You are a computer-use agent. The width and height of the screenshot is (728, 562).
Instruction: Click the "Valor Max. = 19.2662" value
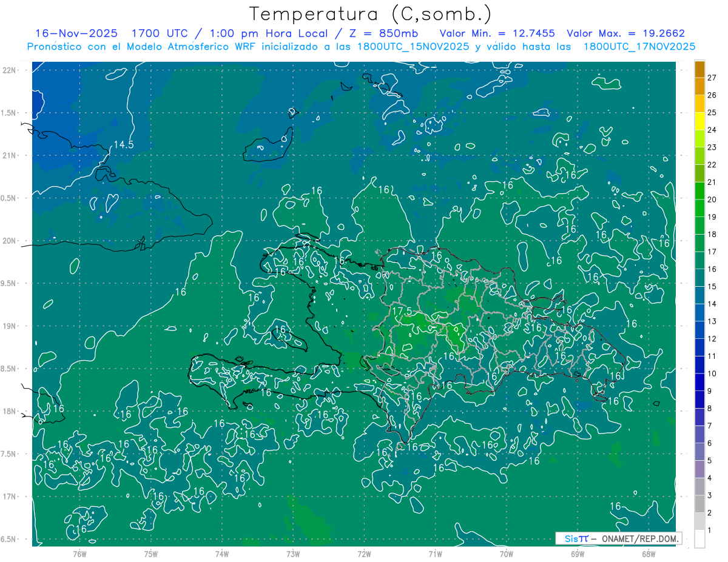(625, 33)
